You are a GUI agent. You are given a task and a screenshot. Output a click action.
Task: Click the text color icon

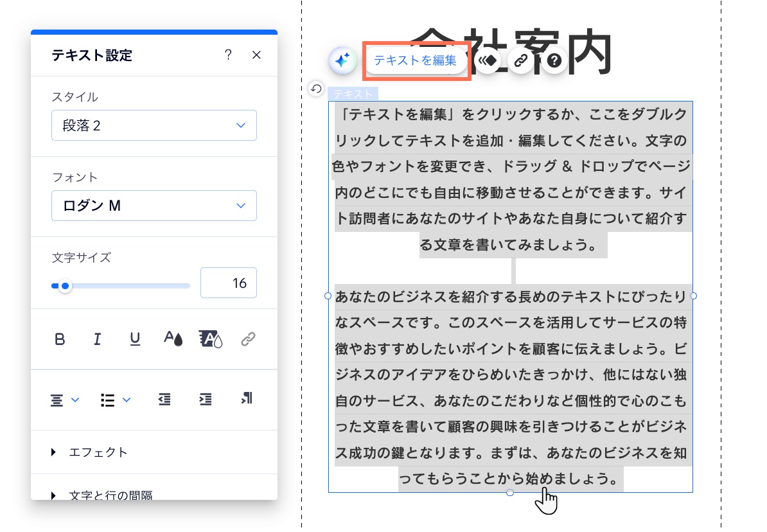tap(173, 339)
